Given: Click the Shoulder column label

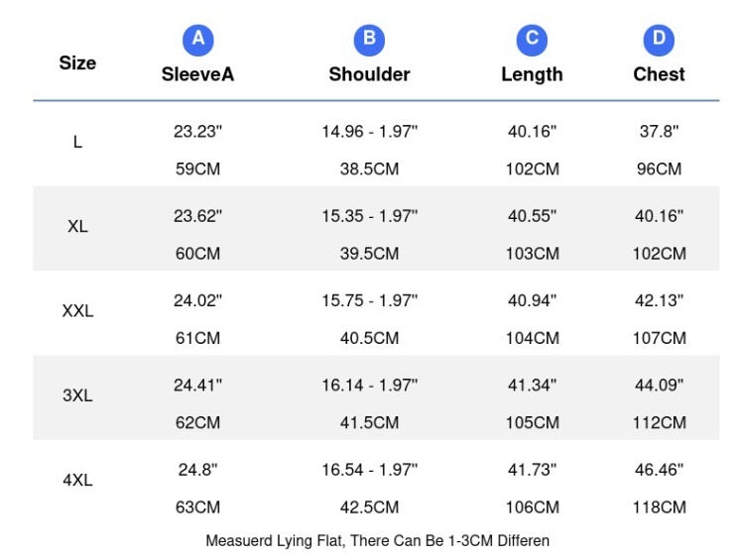Looking at the screenshot, I should click(x=369, y=74).
